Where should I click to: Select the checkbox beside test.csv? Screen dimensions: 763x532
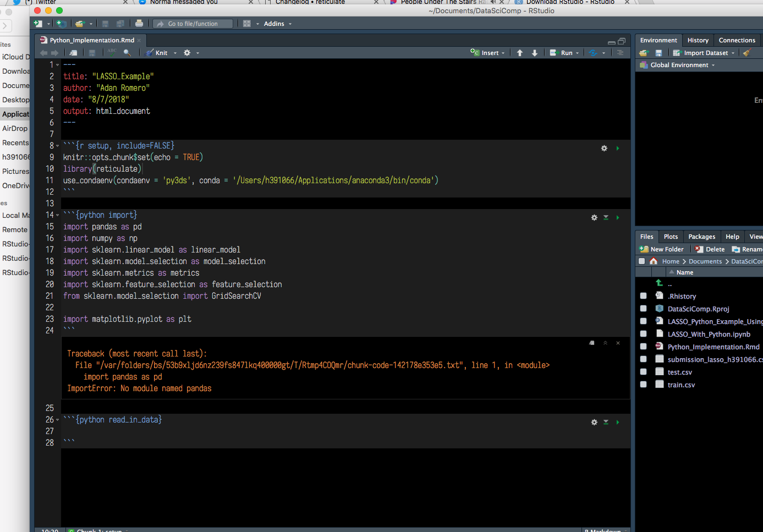click(643, 371)
